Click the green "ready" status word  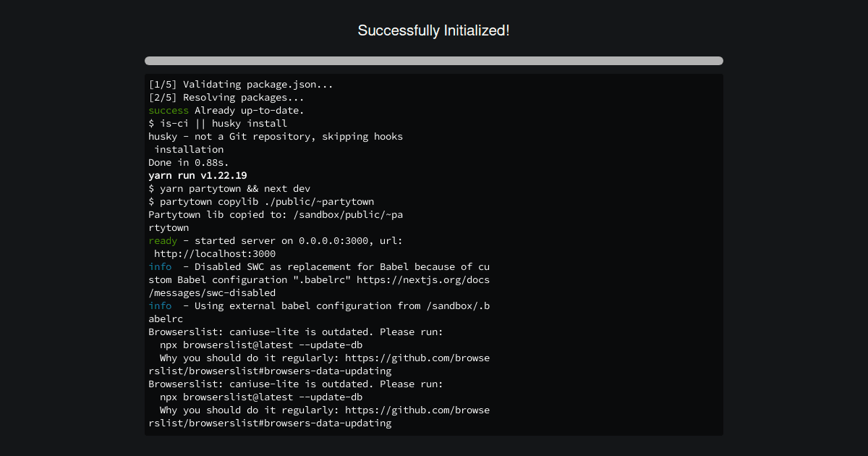(x=163, y=241)
